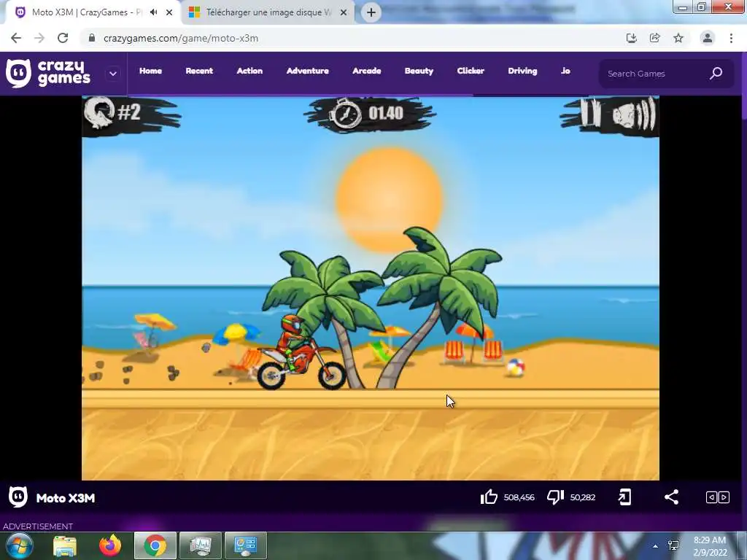
Task: Open the Chrome profile avatar
Action: tap(708, 38)
